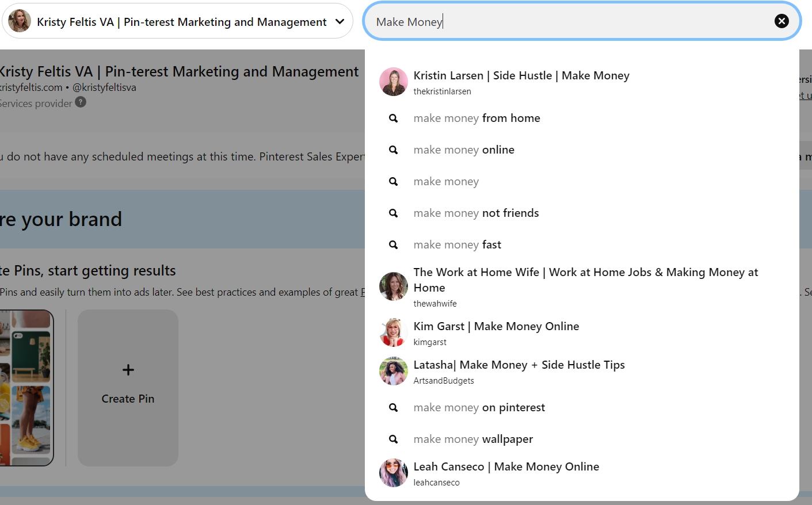Image resolution: width=812 pixels, height=505 pixels.
Task: Click magnifier icon beside make money not friends
Action: point(394,213)
